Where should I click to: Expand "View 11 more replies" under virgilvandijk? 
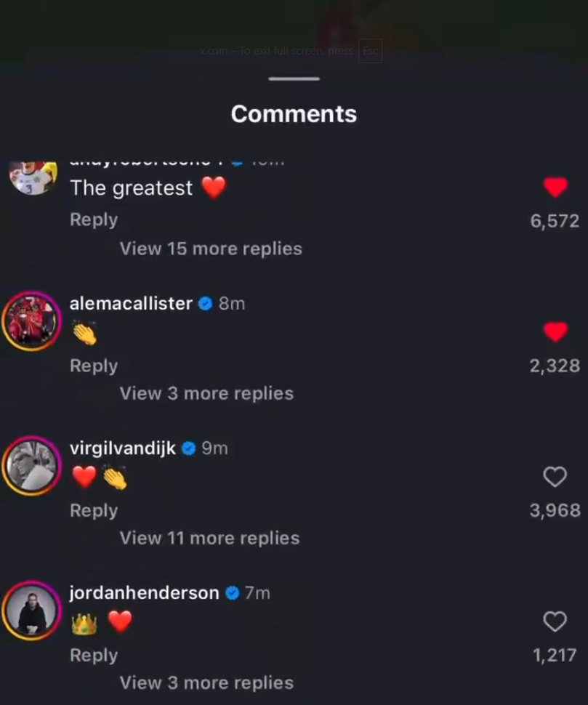(209, 538)
